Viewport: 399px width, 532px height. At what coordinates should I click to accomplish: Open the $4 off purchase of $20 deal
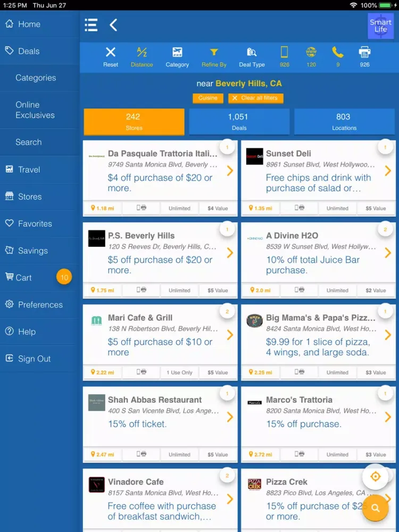tap(160, 183)
